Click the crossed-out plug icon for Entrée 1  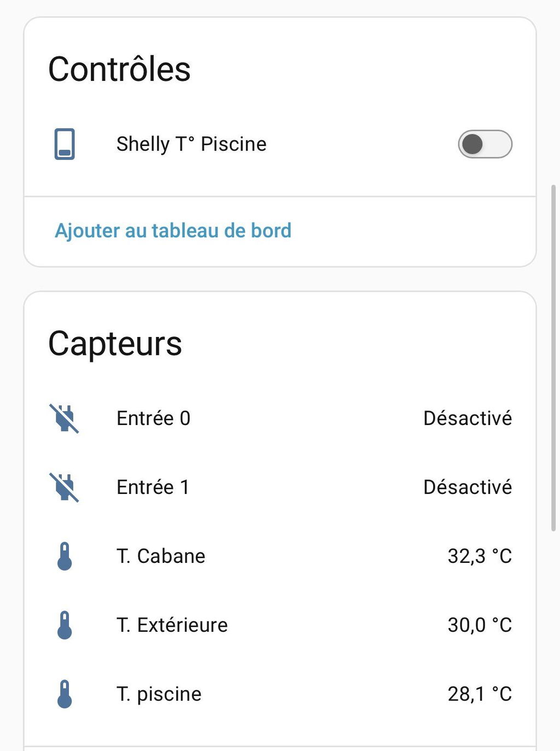65,487
